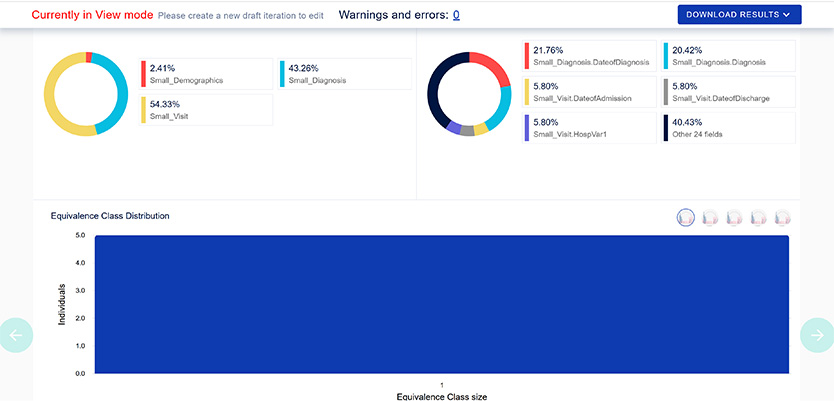Image resolution: width=834 pixels, height=401 pixels.
Task: Click the Small_Diagnosis.DateofDiagnosis legend item
Action: coord(589,56)
